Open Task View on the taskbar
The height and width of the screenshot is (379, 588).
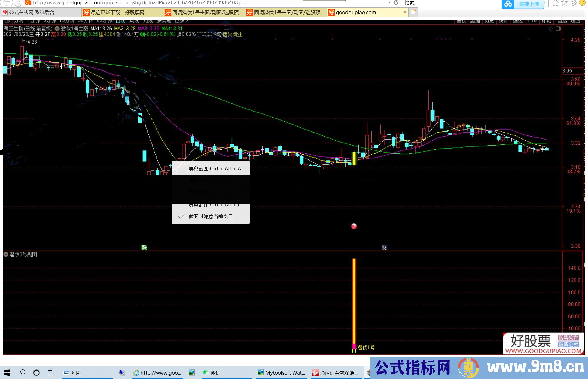pos(51,372)
